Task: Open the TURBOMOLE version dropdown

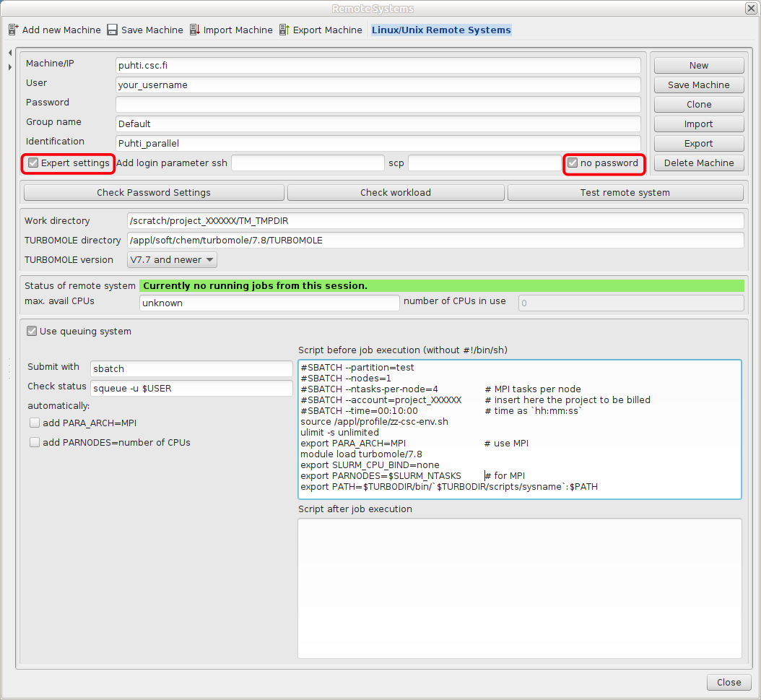Action: [173, 260]
